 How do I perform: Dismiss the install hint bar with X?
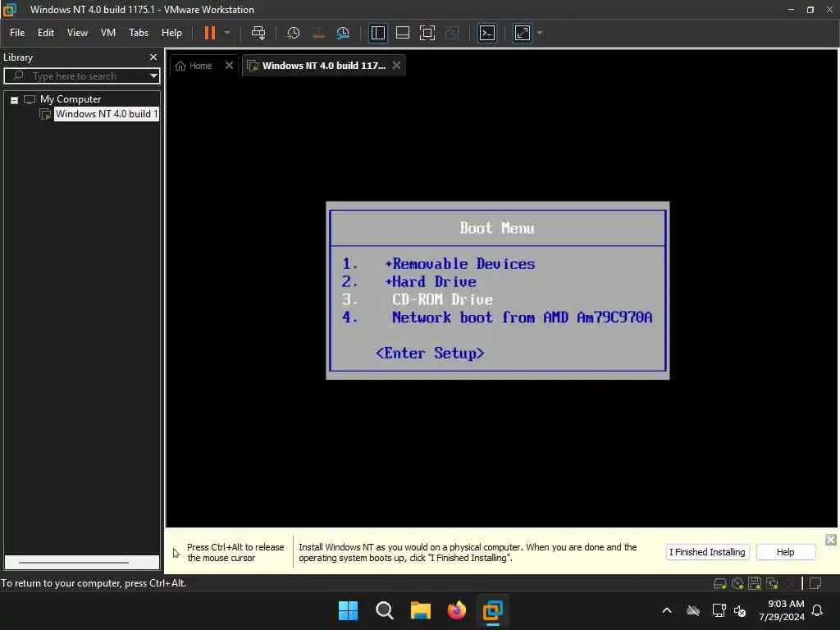830,540
